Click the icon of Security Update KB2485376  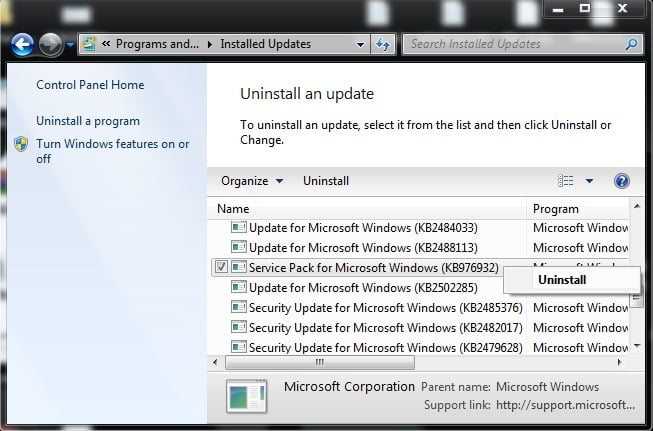tap(239, 307)
